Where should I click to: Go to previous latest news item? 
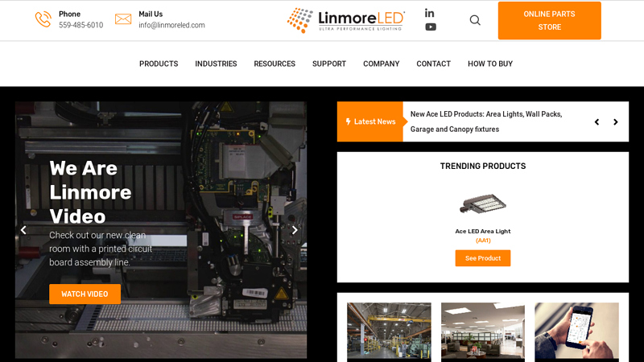(x=597, y=122)
